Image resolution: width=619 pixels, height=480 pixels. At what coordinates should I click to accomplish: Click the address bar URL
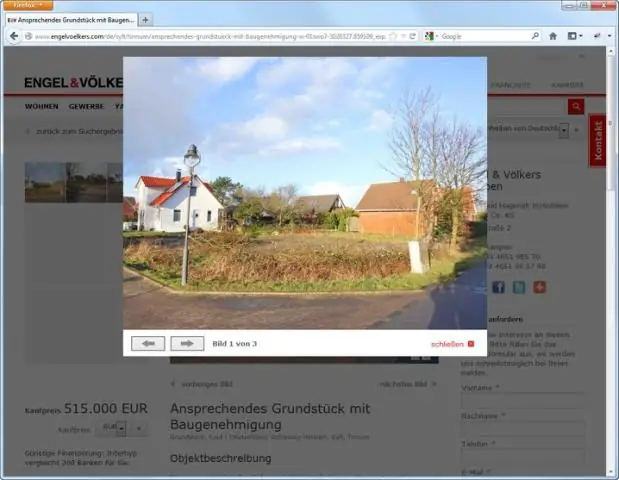tap(210, 36)
